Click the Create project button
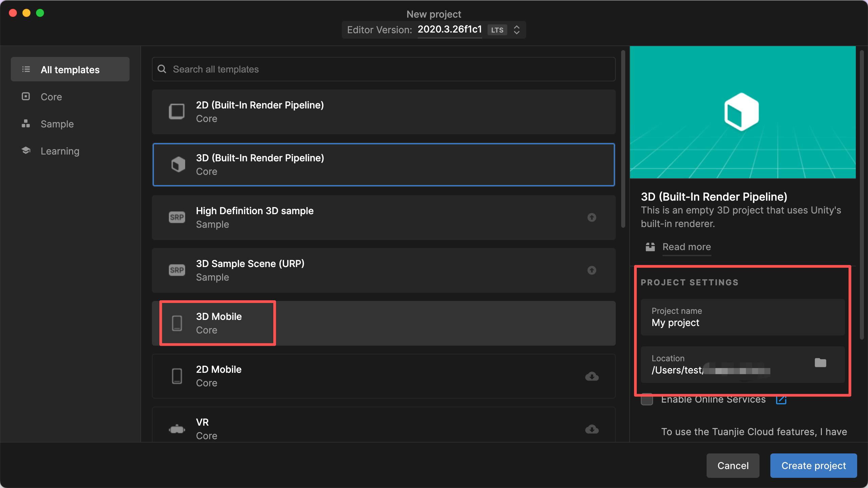The width and height of the screenshot is (868, 488). pos(813,466)
